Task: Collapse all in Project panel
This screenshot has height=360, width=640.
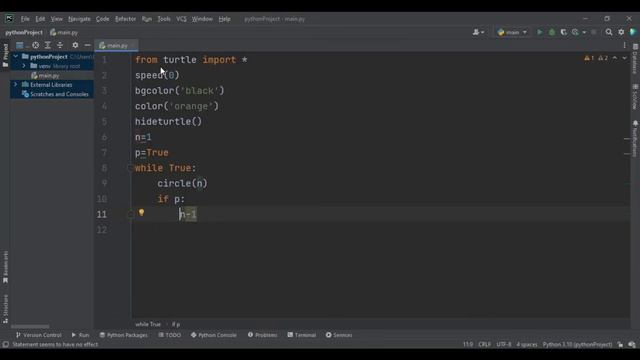Action: coord(60,45)
